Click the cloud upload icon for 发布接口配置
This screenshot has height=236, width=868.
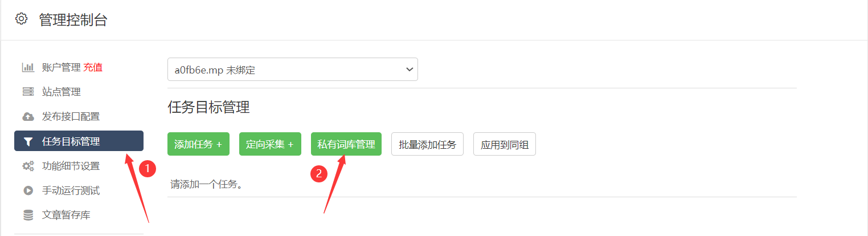[x=28, y=116]
